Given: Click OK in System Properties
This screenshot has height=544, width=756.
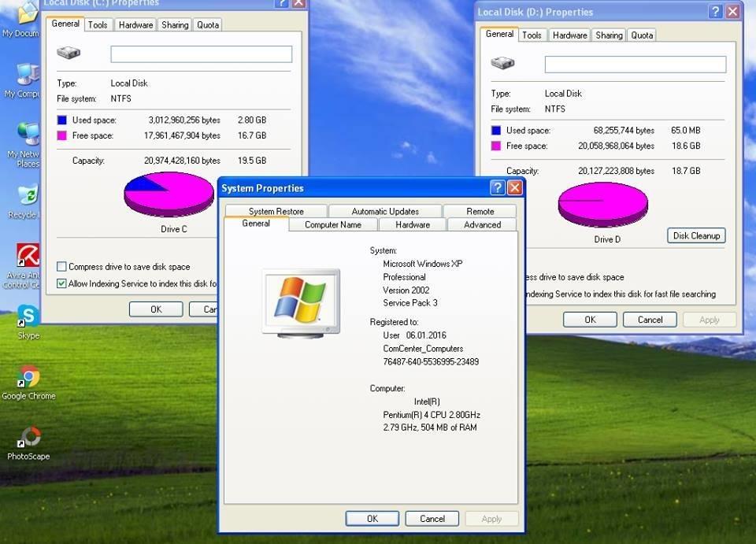Looking at the screenshot, I should pos(372,519).
